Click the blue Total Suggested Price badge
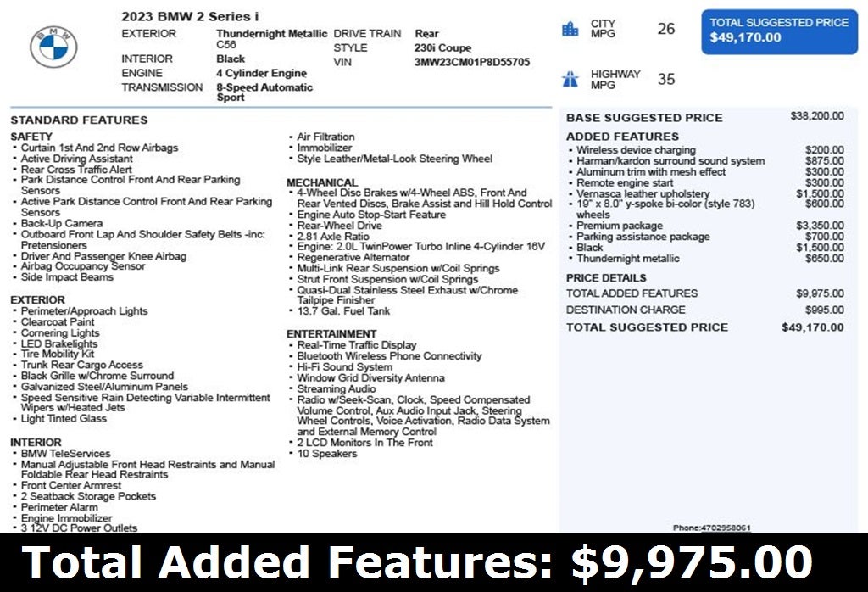 tap(778, 30)
